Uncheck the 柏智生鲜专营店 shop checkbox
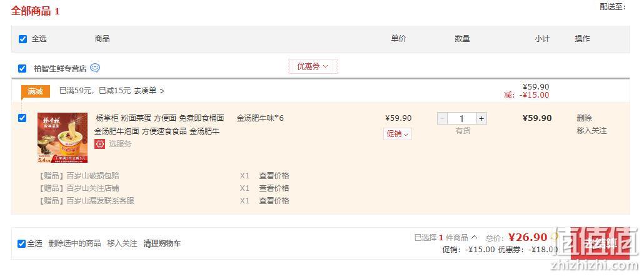Screen dimensions: 644x276 [22, 68]
